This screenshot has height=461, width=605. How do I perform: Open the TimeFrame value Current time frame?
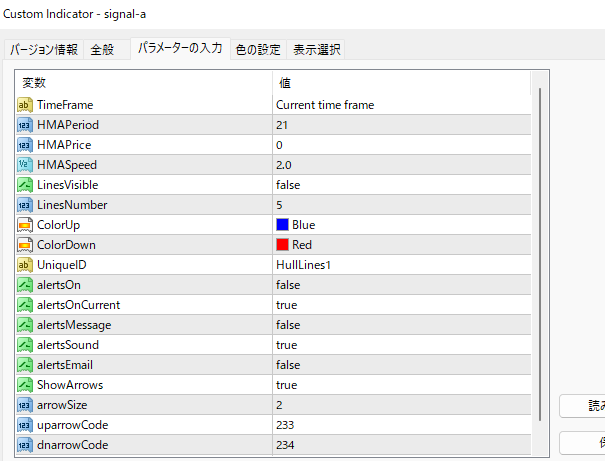pyautogui.click(x=325, y=105)
